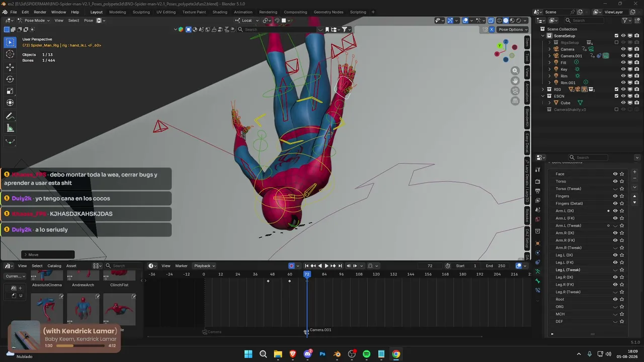Click the current frame field showing 72
The image size is (644, 362).
(x=430, y=266)
